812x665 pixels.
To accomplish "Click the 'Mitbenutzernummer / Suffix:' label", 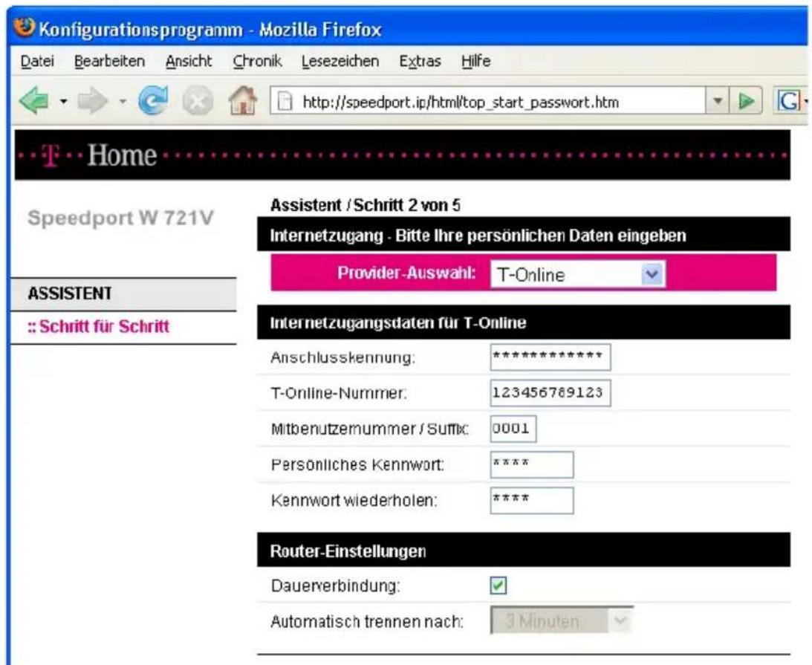I will (x=370, y=429).
